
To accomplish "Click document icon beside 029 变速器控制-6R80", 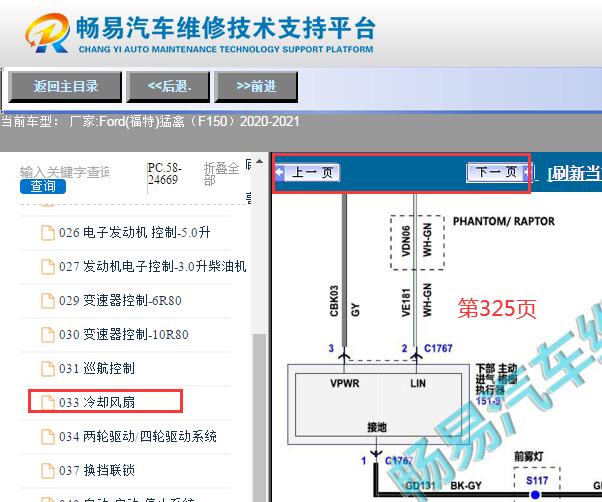I will [48, 301].
